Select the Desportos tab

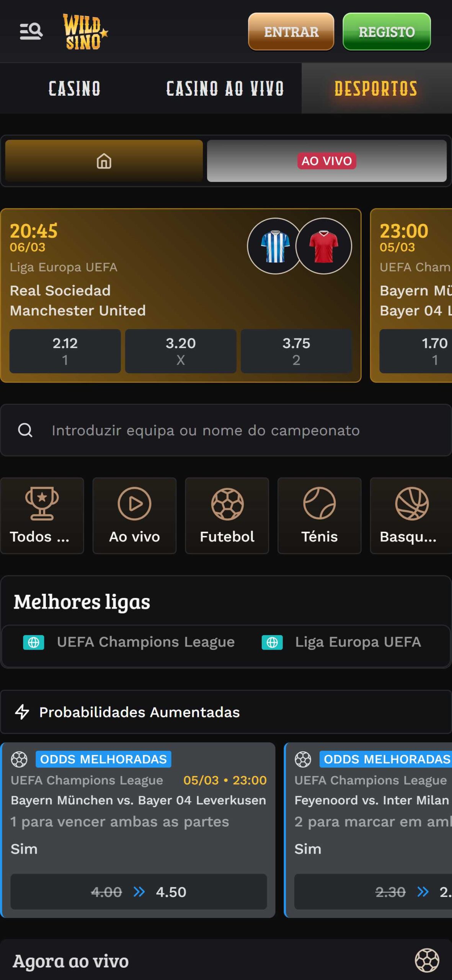[x=376, y=88]
